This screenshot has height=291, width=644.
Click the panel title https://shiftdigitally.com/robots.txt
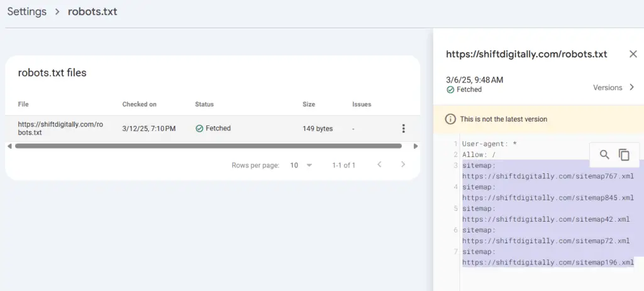tap(526, 54)
